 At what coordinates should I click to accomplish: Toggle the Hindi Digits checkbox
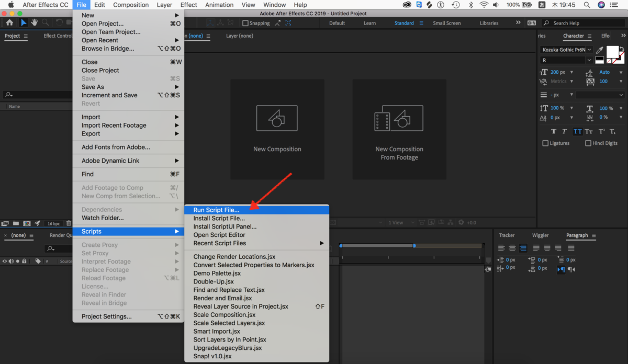pyautogui.click(x=588, y=143)
